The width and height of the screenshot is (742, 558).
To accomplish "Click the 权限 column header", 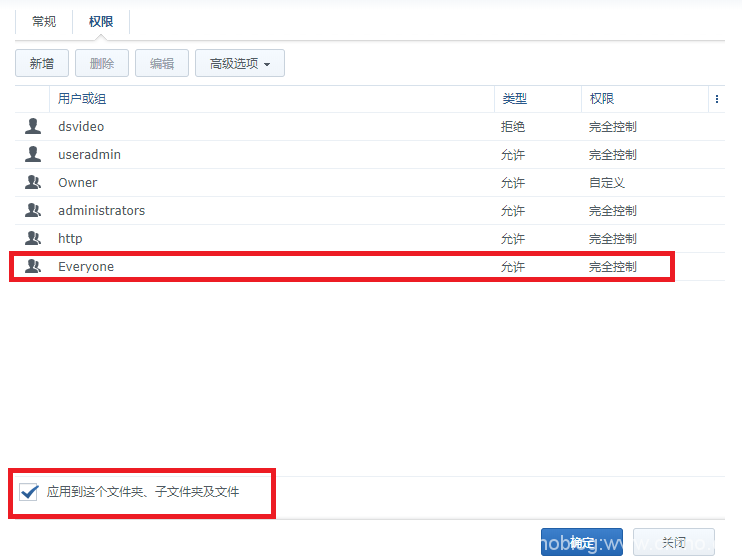I will (x=602, y=99).
